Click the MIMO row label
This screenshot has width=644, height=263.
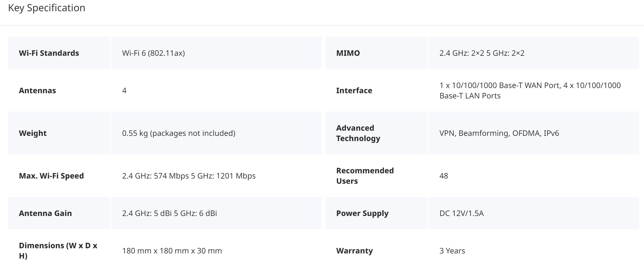348,53
